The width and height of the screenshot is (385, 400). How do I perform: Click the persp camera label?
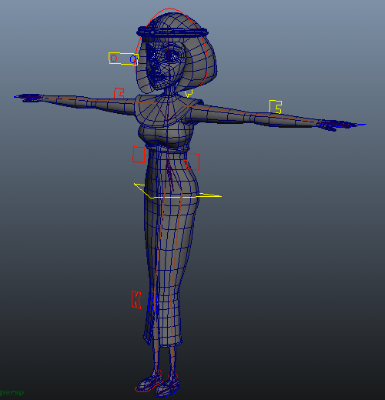(12, 392)
